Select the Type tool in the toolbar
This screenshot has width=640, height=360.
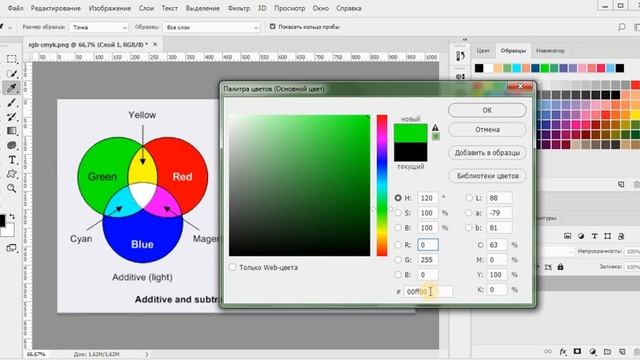coord(11,160)
